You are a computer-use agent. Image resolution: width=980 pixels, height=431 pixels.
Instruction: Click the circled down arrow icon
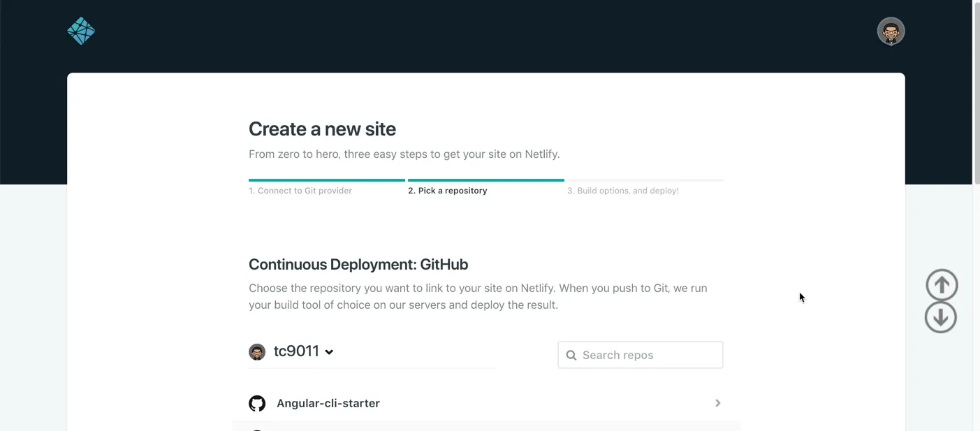[941, 317]
